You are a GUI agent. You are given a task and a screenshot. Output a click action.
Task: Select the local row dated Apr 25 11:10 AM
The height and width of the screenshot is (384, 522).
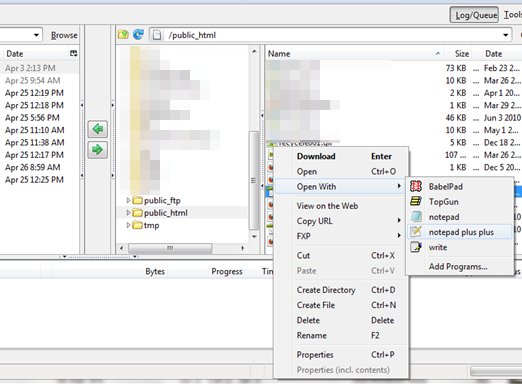39,130
